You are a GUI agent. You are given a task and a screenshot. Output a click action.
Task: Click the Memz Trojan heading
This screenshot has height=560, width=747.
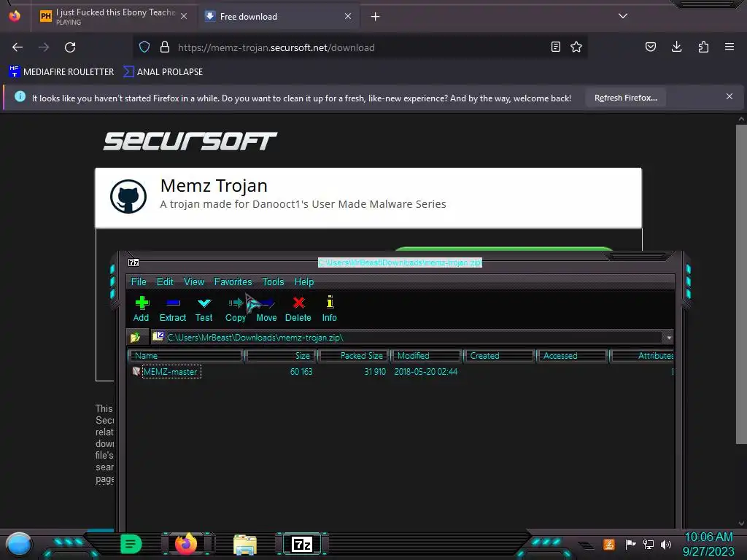[x=214, y=186]
